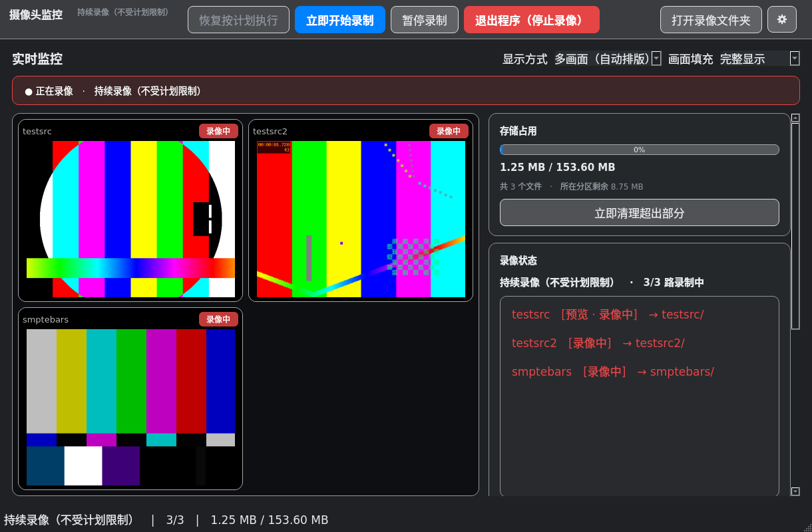
Task: Click '所在分区剩余 8.75 MB' text
Action: pos(602,187)
